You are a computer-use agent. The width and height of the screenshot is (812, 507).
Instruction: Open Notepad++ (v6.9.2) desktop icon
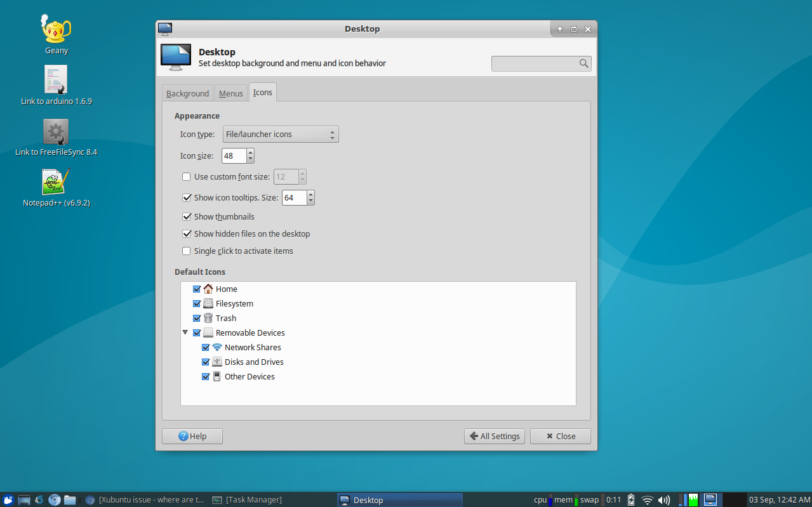point(55,184)
